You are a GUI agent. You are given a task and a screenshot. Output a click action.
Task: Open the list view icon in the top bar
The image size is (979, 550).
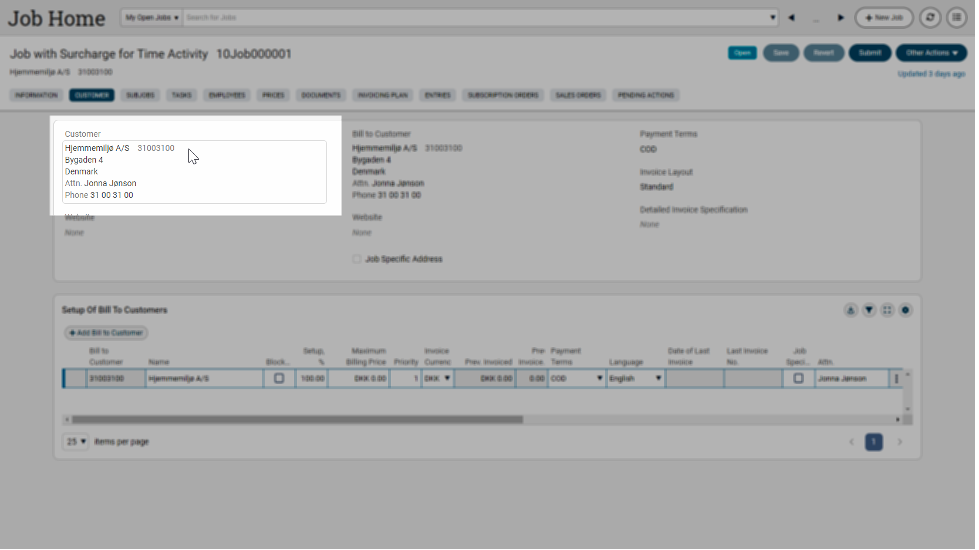point(957,18)
